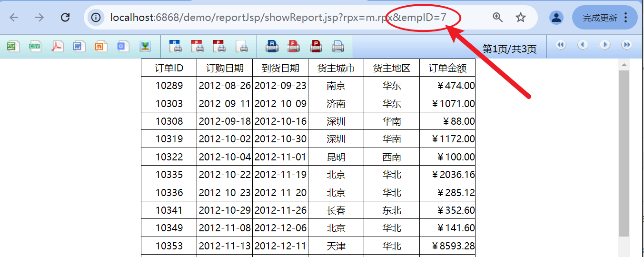644x257 pixels.
Task: Click the city cell 天津
Action: pyautogui.click(x=336, y=246)
